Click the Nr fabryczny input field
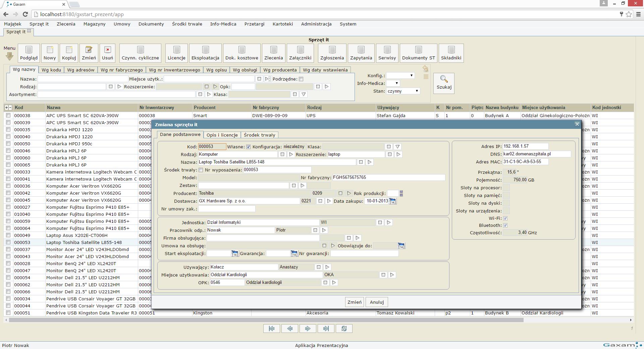 click(x=388, y=178)
